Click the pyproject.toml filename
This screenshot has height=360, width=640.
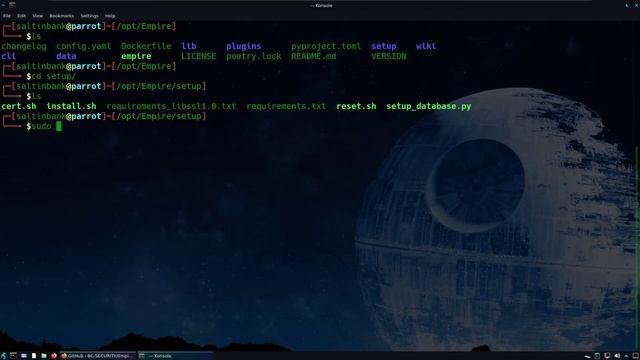coord(326,46)
